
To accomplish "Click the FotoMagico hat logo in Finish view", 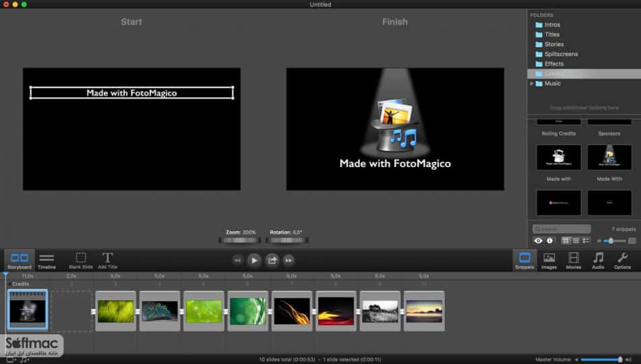I will [x=395, y=125].
